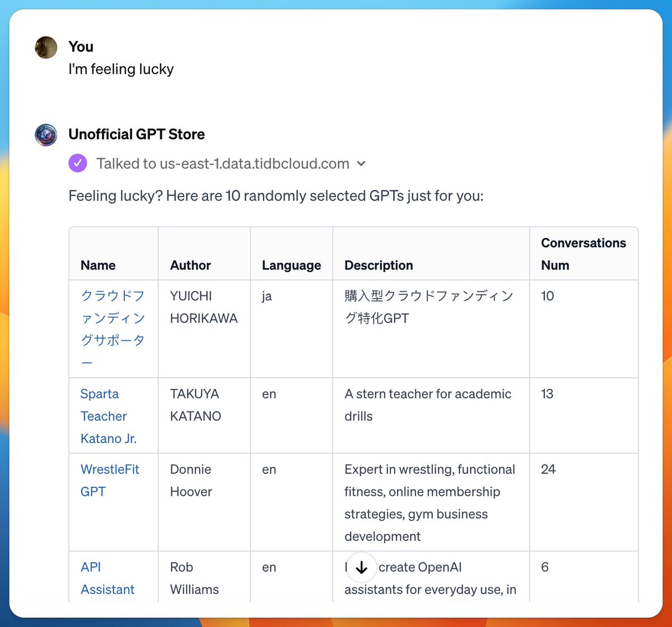Click the Unofficial GPT Store name
This screenshot has width=672, height=627.
pos(137,134)
